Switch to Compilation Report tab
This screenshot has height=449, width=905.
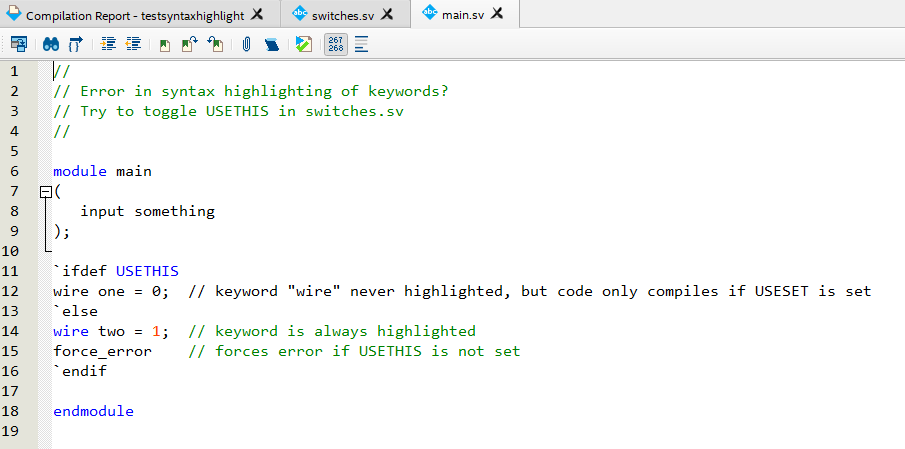tap(135, 15)
